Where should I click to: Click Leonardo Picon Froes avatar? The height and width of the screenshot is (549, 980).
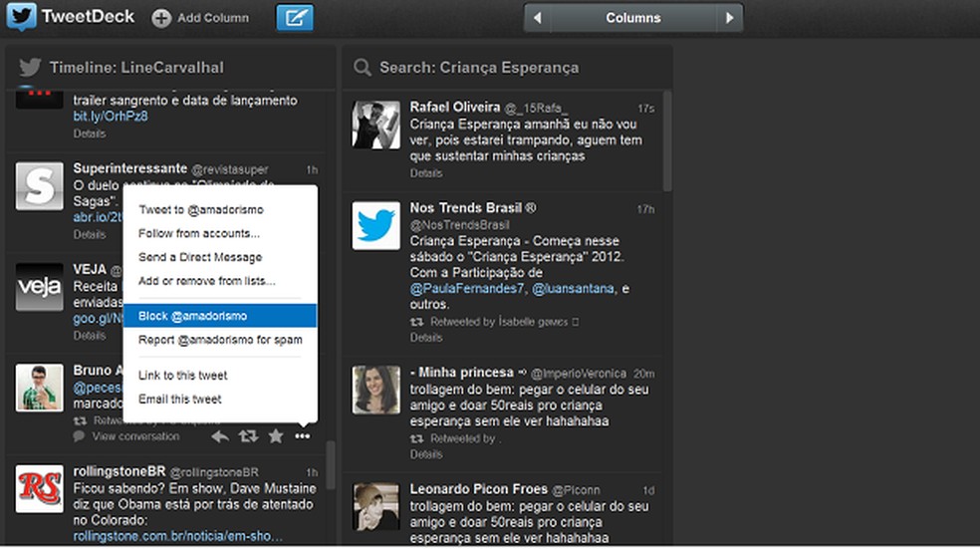pyautogui.click(x=376, y=506)
